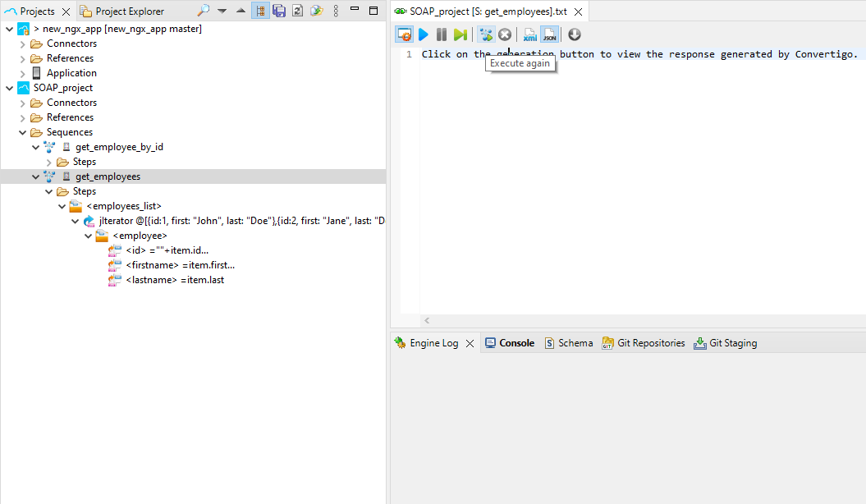Click Save All in the Projects toolbar
This screenshot has height=504, width=866.
pos(278,10)
